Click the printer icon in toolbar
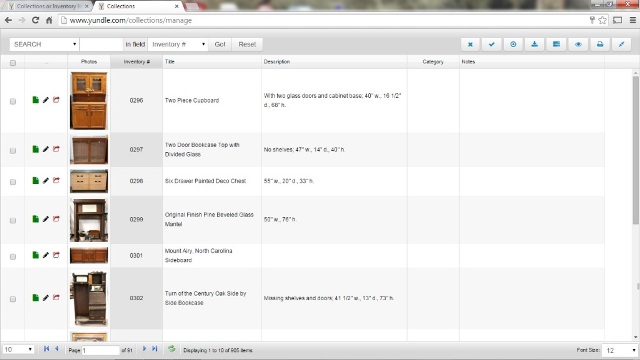This screenshot has width=640, height=360. (600, 44)
